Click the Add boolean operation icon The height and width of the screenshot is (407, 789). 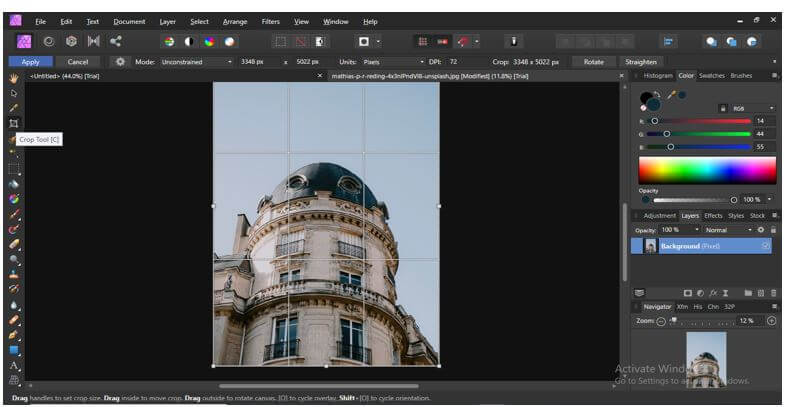(711, 42)
